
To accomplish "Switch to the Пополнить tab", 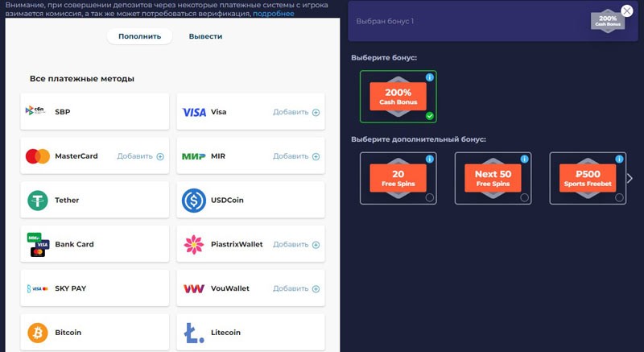I will pyautogui.click(x=140, y=36).
